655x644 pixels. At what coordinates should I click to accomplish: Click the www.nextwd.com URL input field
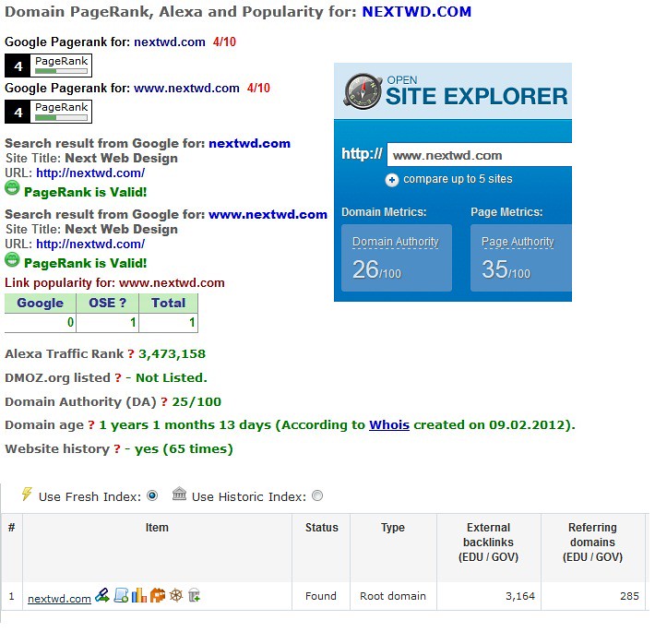[x=479, y=155]
